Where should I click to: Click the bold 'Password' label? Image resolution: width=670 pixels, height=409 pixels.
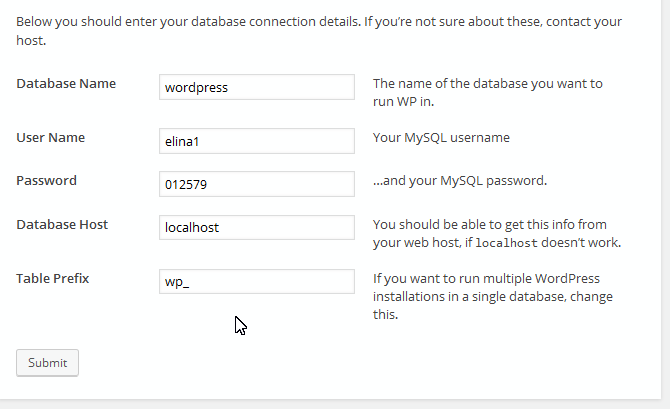(47, 181)
